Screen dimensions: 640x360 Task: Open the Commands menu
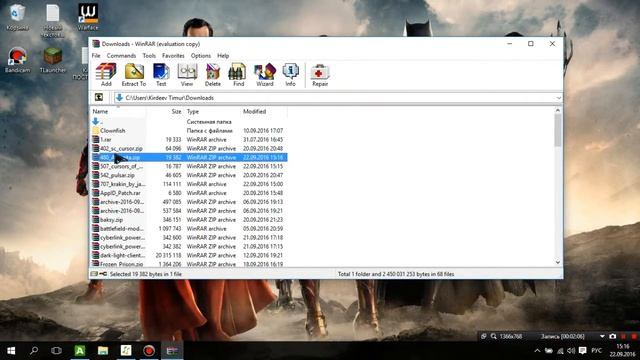pos(121,56)
